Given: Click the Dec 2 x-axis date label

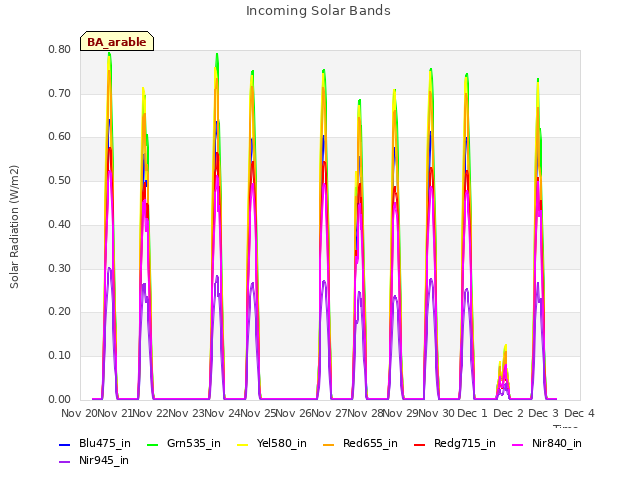Looking at the screenshot, I should tap(508, 413).
